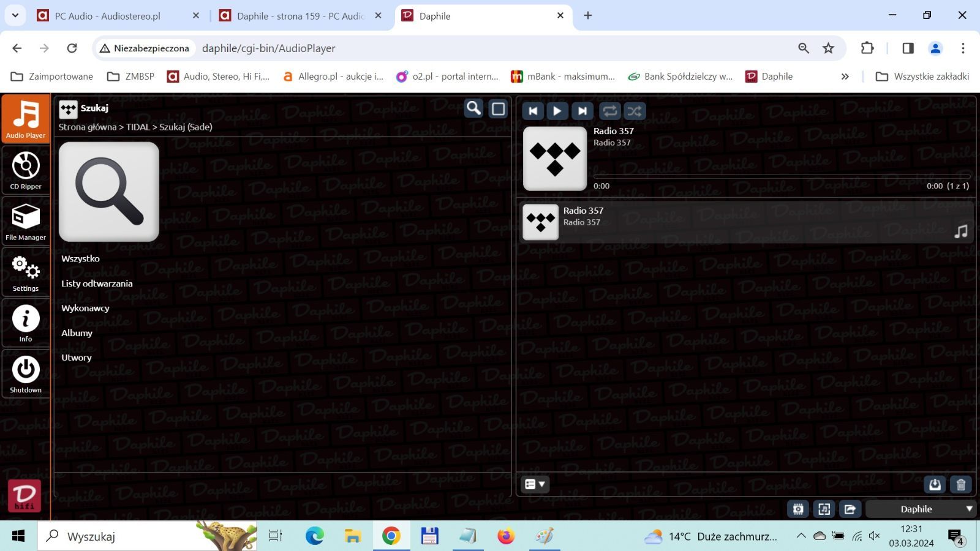980x551 pixels.
Task: Clear the playlist with trash icon
Action: click(960, 485)
